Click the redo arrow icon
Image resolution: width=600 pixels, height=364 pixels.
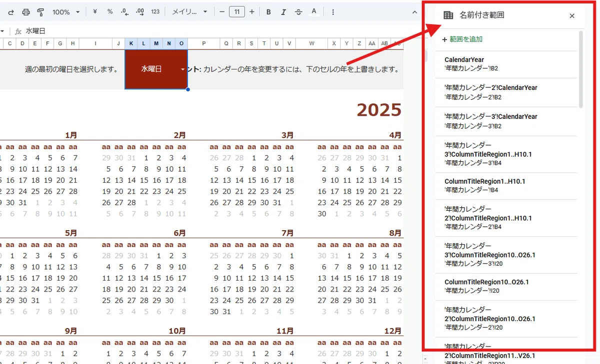(x=11, y=12)
